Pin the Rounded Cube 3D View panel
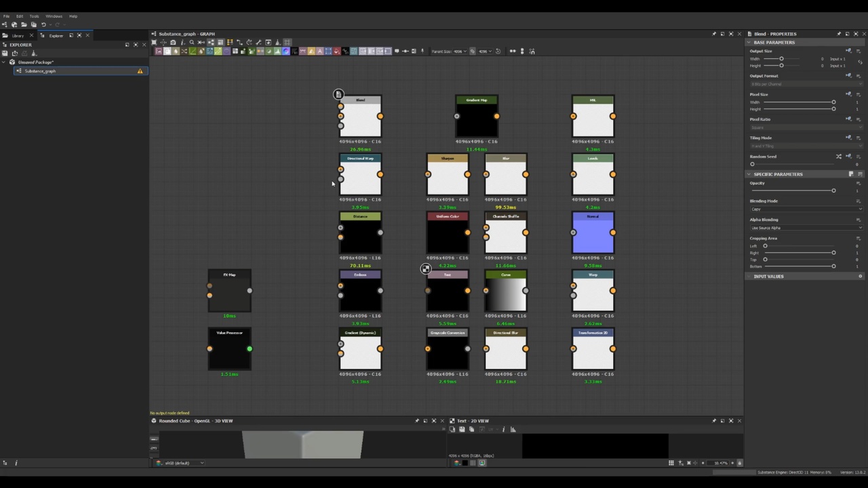 417,421
